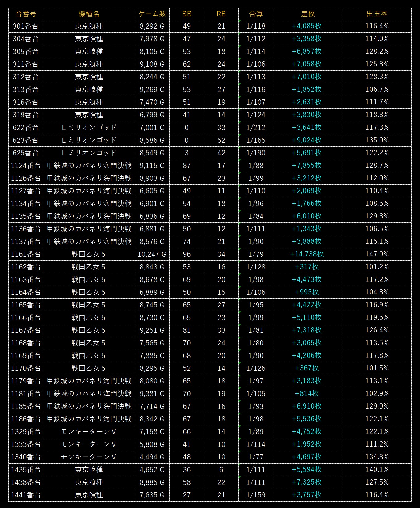The image size is (420, 508).
Task: Click the 147.9% payout rate cell
Action: [x=377, y=254]
